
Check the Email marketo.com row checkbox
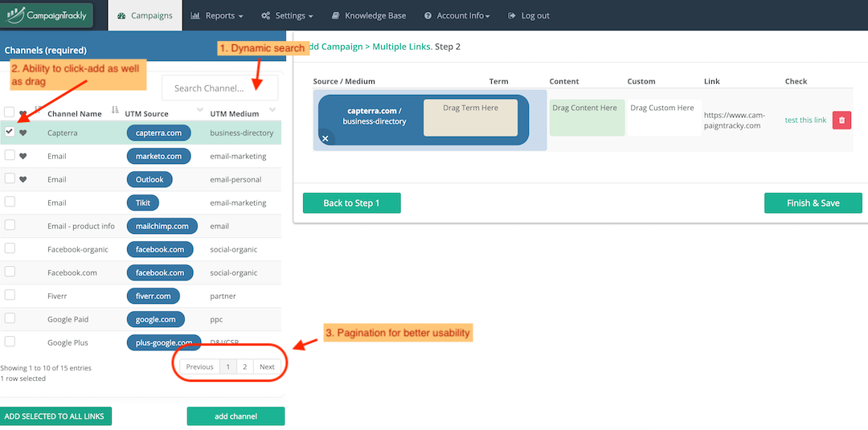pyautogui.click(x=10, y=155)
